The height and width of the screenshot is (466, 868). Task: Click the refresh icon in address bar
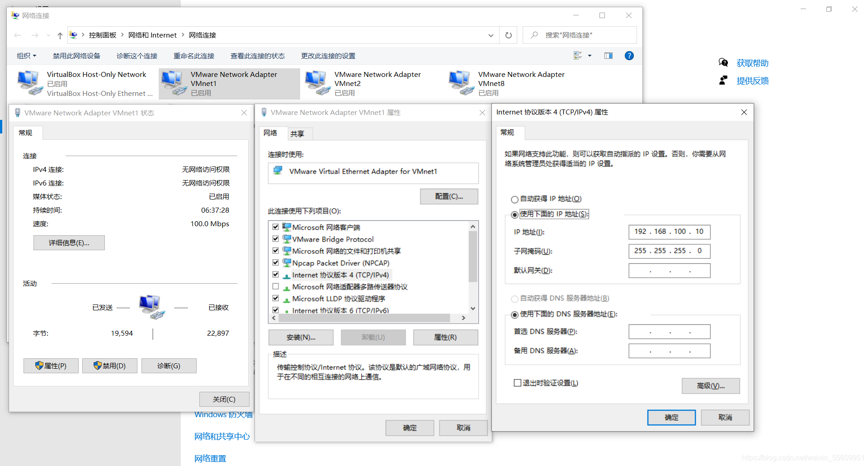click(x=509, y=35)
